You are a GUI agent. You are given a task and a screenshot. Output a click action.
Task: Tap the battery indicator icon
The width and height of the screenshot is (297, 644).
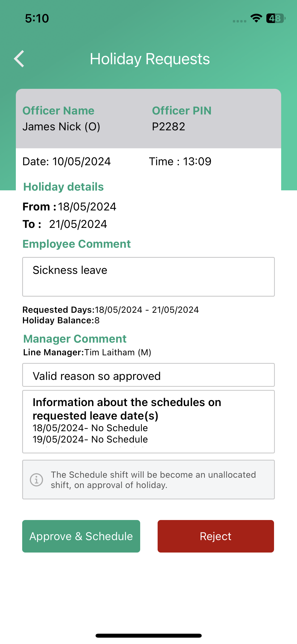coord(276,18)
